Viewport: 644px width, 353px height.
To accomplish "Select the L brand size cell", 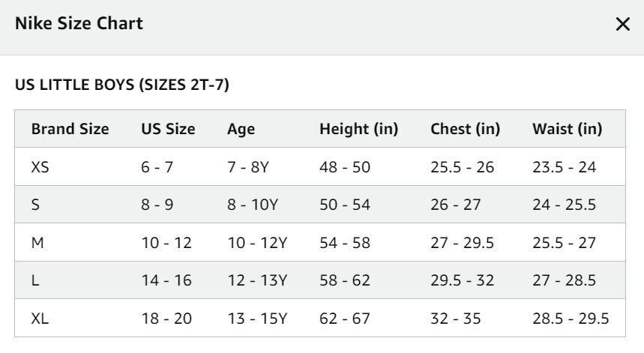I will (x=35, y=280).
